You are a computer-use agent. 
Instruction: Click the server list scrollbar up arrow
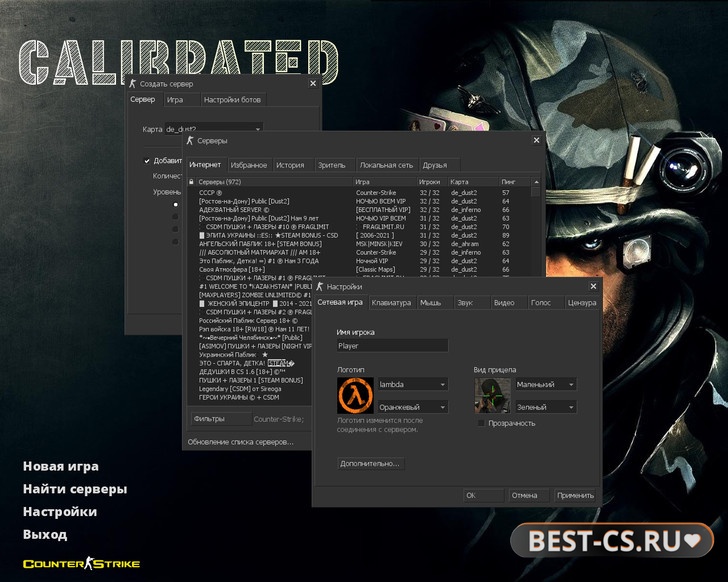click(536, 182)
